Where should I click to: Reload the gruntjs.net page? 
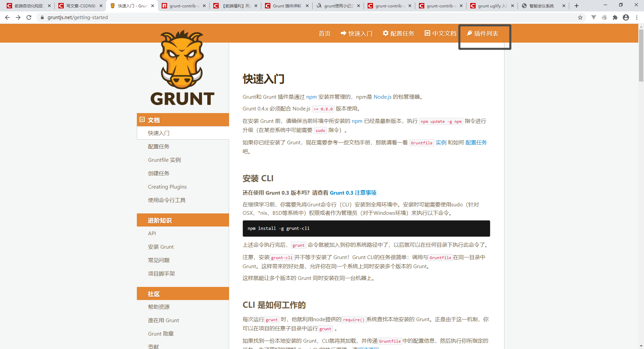click(x=29, y=17)
